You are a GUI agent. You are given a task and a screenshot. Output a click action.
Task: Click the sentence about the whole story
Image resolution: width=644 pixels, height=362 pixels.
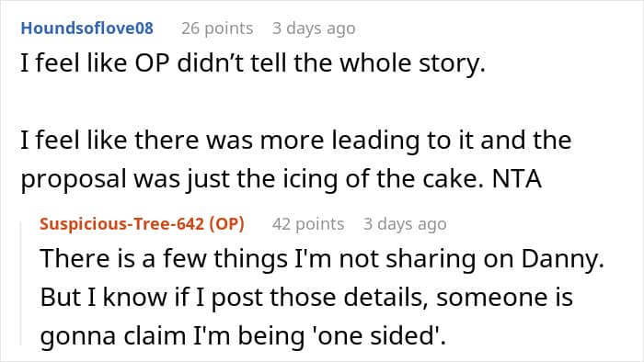253,63
